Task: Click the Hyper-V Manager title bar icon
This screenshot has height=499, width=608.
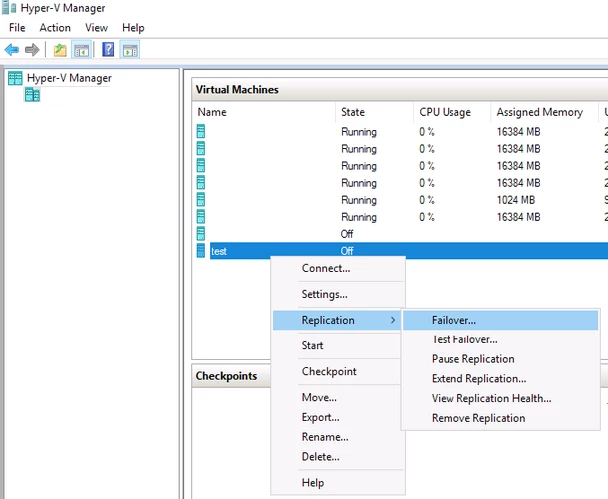Action: click(9, 8)
